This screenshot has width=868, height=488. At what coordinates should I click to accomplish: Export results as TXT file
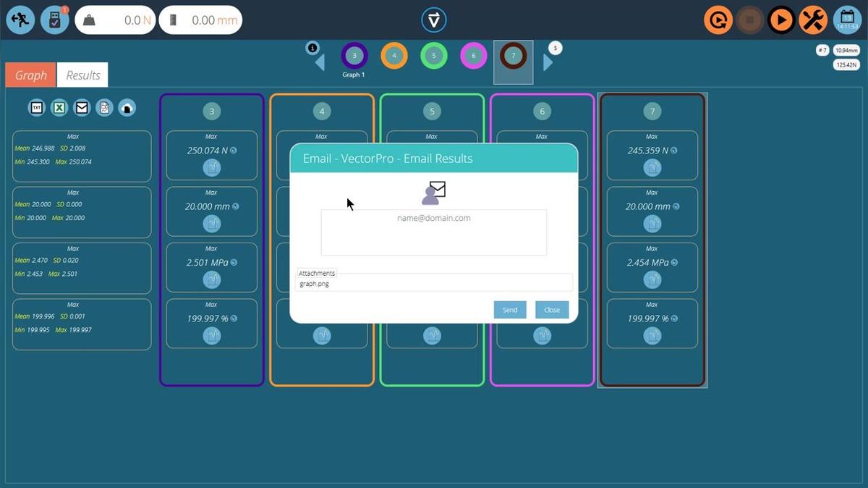[x=37, y=108]
